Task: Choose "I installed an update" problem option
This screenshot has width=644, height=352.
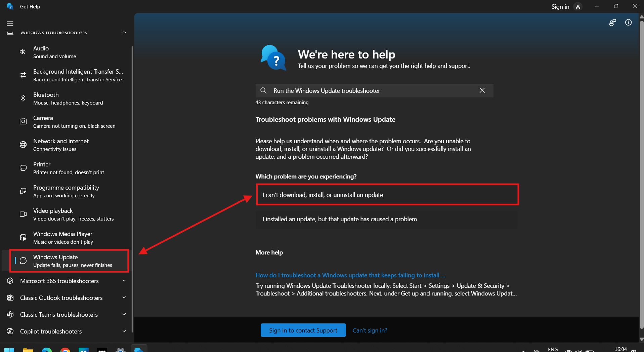Action: pos(387,219)
